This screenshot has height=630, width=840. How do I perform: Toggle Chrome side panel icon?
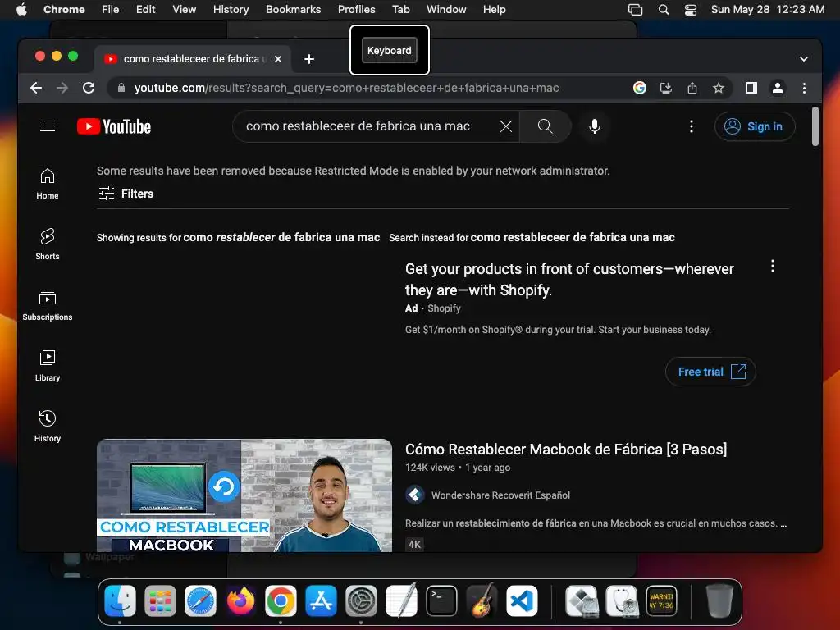point(751,88)
